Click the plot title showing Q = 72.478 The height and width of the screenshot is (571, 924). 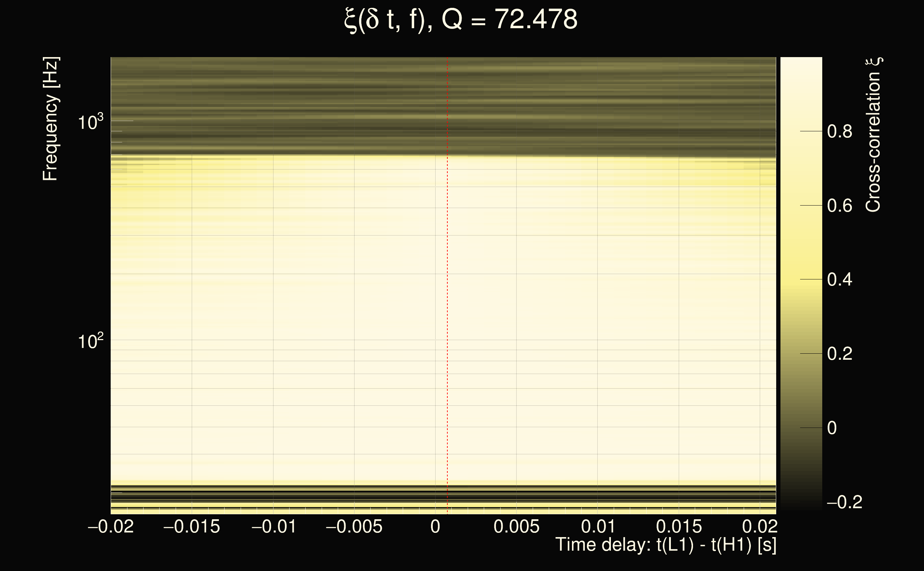461,20
